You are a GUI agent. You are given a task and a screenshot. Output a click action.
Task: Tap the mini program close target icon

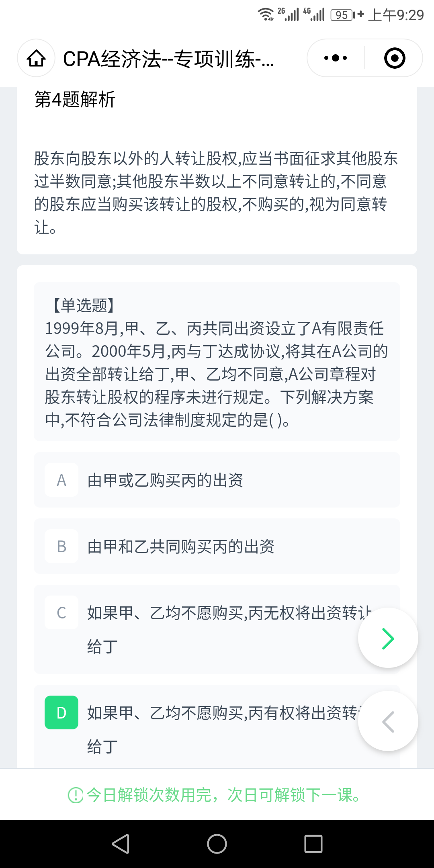394,58
